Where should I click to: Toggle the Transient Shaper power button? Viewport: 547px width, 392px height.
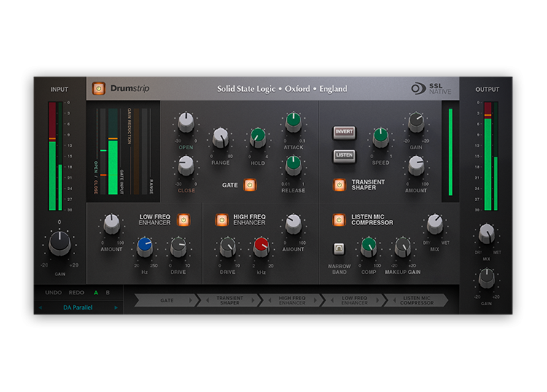point(339,185)
